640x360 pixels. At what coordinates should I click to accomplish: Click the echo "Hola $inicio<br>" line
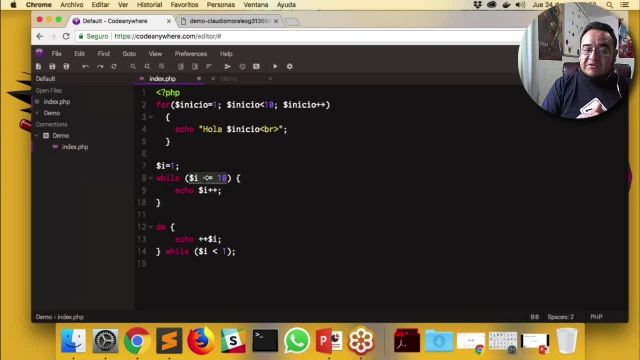pos(231,129)
